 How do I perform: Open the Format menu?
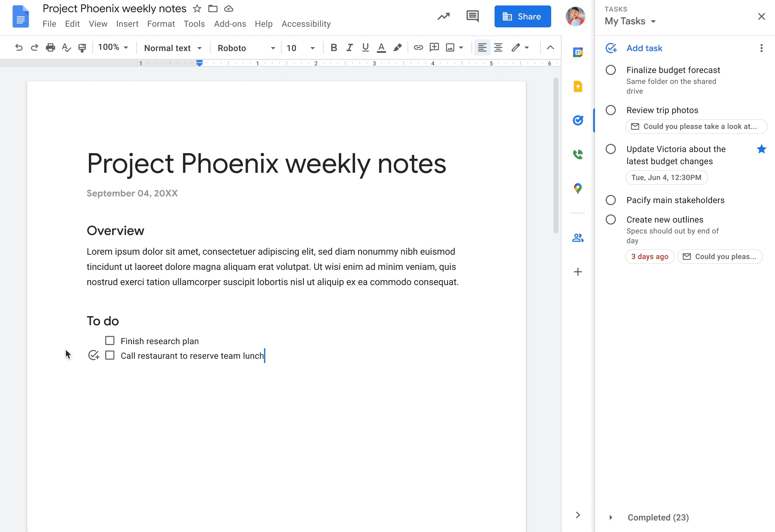[x=161, y=23]
